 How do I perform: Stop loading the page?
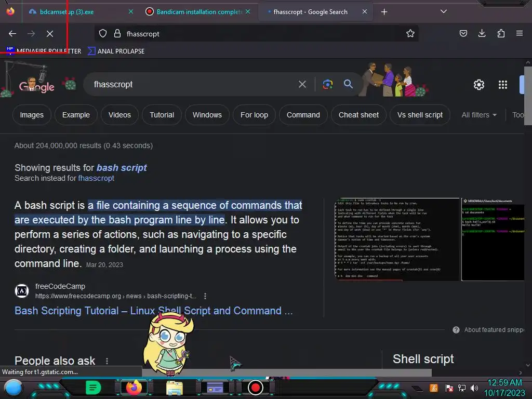coord(50,34)
